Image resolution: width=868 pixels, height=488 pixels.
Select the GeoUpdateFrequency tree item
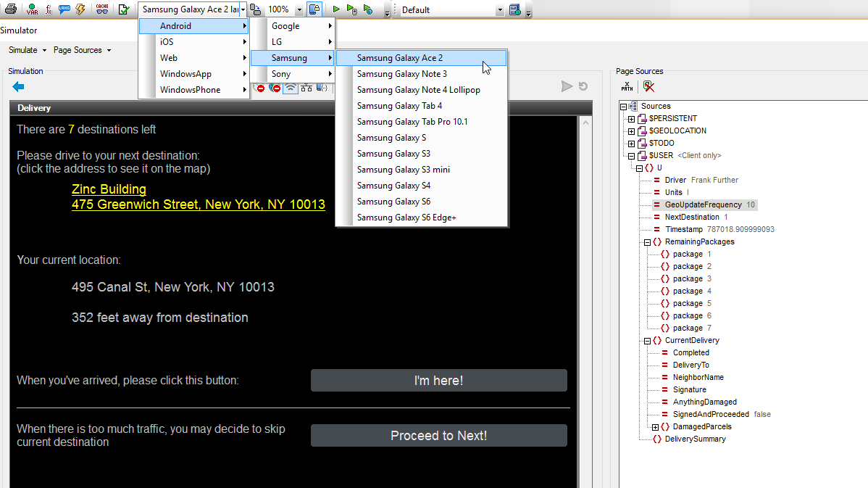704,205
